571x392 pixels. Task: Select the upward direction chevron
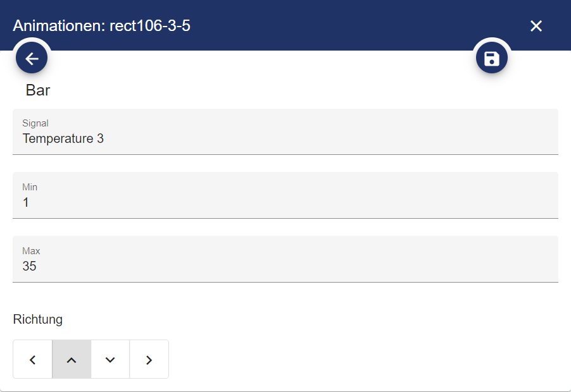pyautogui.click(x=72, y=360)
